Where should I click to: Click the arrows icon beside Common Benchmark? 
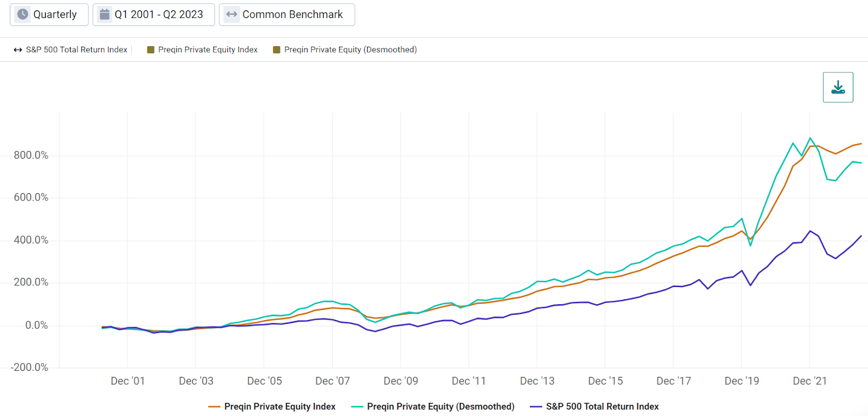232,14
